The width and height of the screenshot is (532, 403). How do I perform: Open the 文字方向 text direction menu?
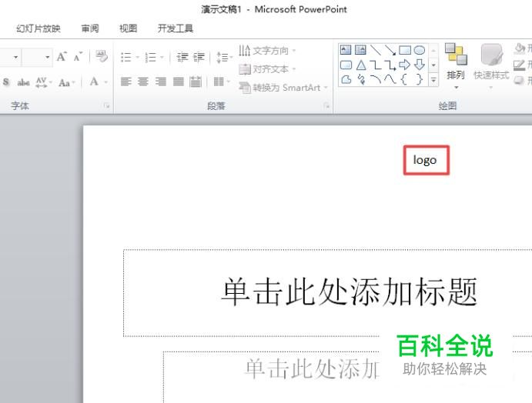tap(267, 51)
